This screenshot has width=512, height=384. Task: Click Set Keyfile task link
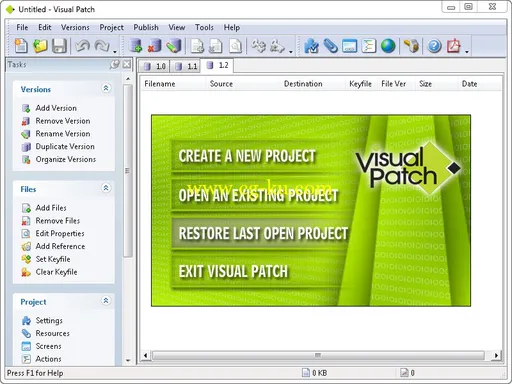(53, 259)
